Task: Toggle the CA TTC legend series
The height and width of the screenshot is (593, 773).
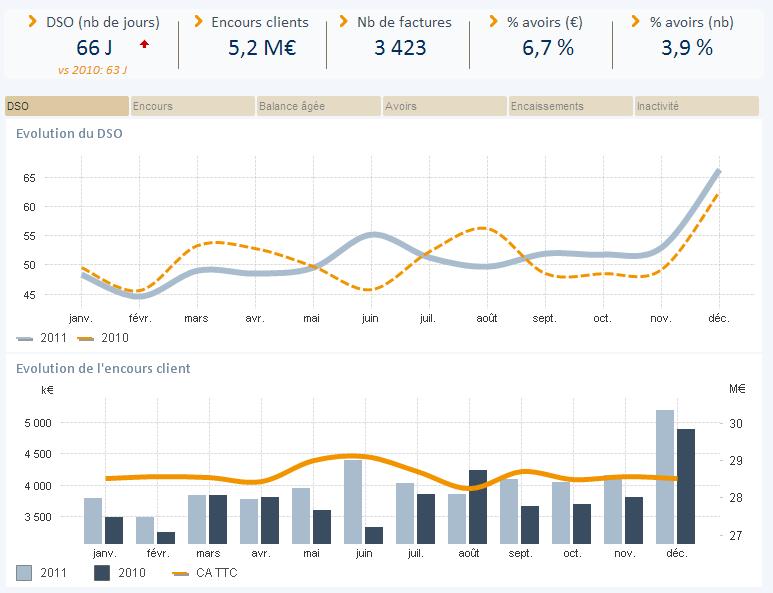Action: point(205,573)
